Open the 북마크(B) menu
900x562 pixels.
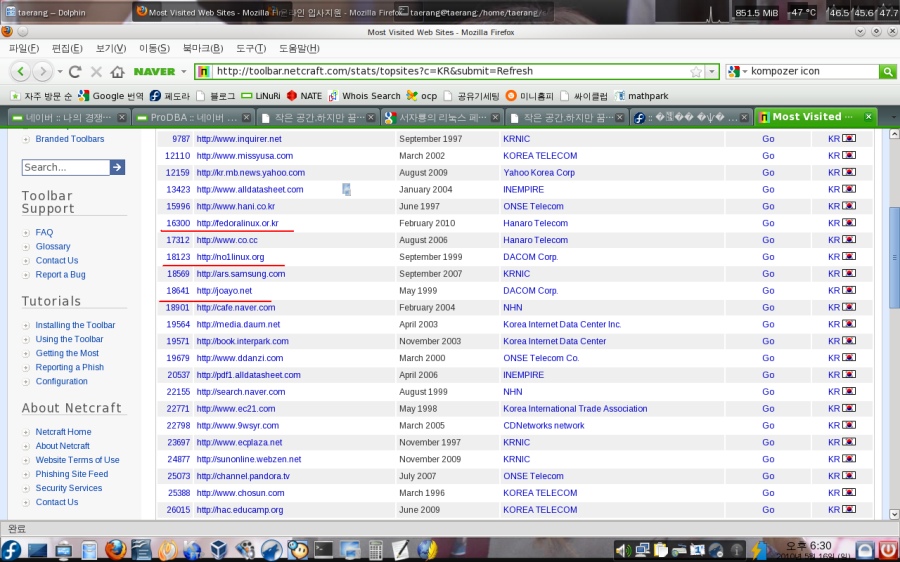pyautogui.click(x=203, y=48)
